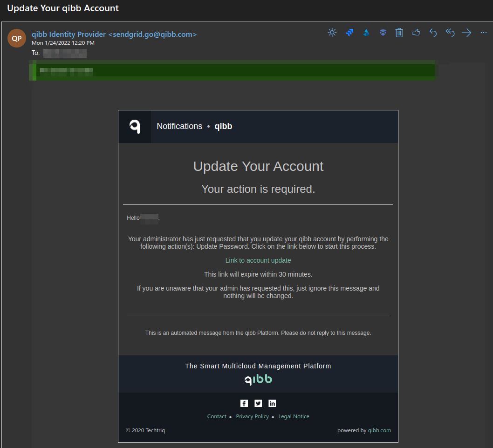493x448 pixels.
Task: Open the Privacy Policy link
Action: (252, 416)
